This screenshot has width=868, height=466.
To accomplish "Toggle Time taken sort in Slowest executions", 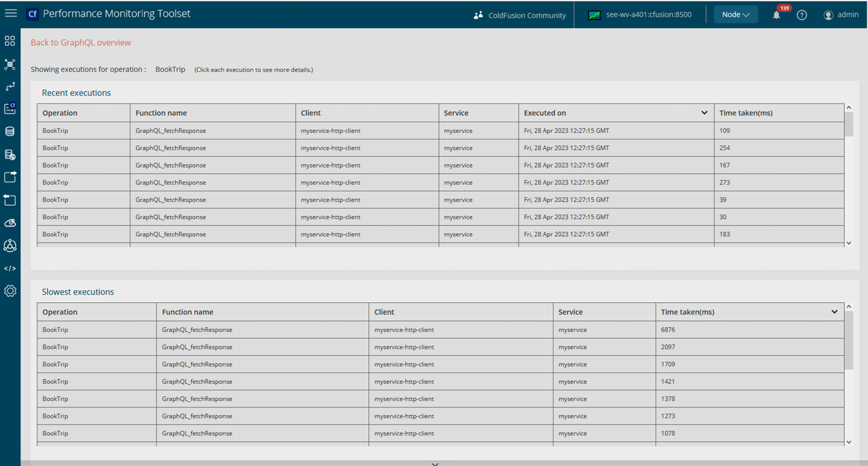I will coord(834,311).
